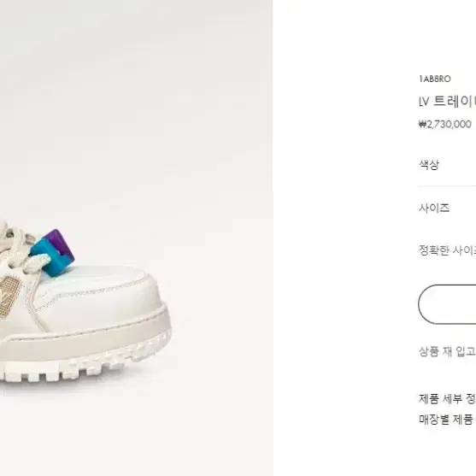Click the ₩2,730,000 price text
Image resolution: width=476 pixels, height=476 pixels.
pos(444,124)
